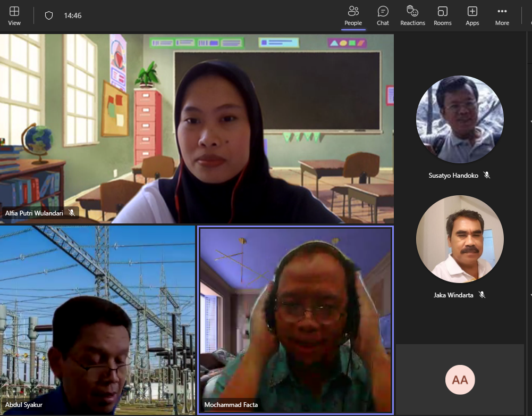Image resolution: width=532 pixels, height=416 pixels.
Task: Click Jaka Windarta's profile picture
Action: (x=460, y=239)
